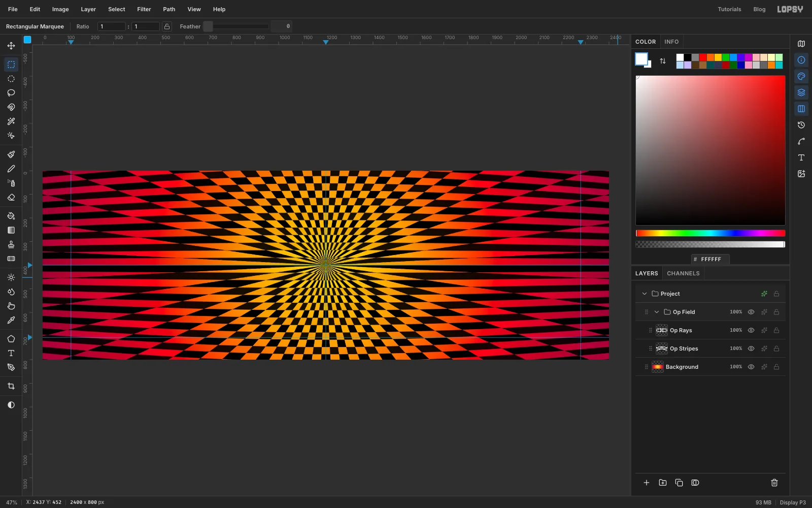Switch to the Info tab
Image resolution: width=812 pixels, height=508 pixels.
click(671, 42)
